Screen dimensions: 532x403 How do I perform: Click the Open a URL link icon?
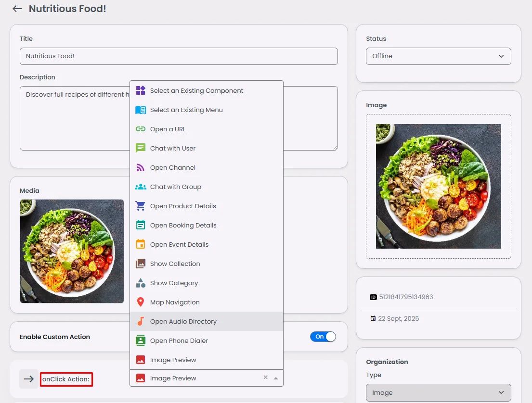[141, 129]
